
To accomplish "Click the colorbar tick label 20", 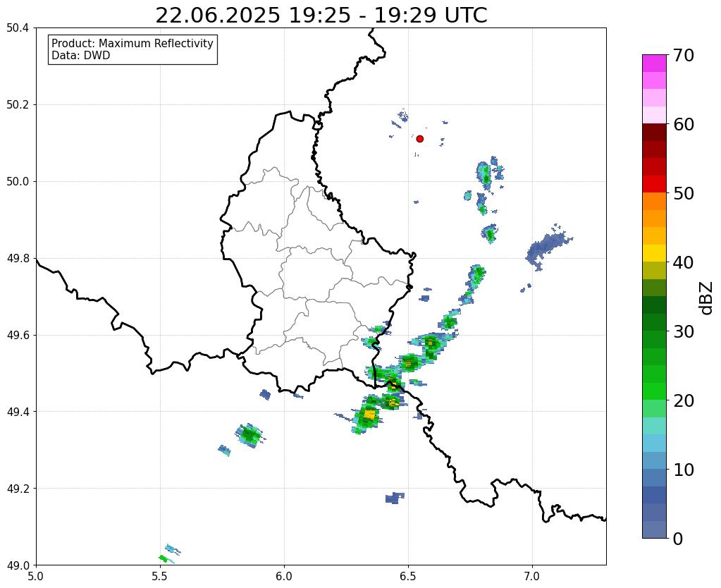I will tap(683, 400).
